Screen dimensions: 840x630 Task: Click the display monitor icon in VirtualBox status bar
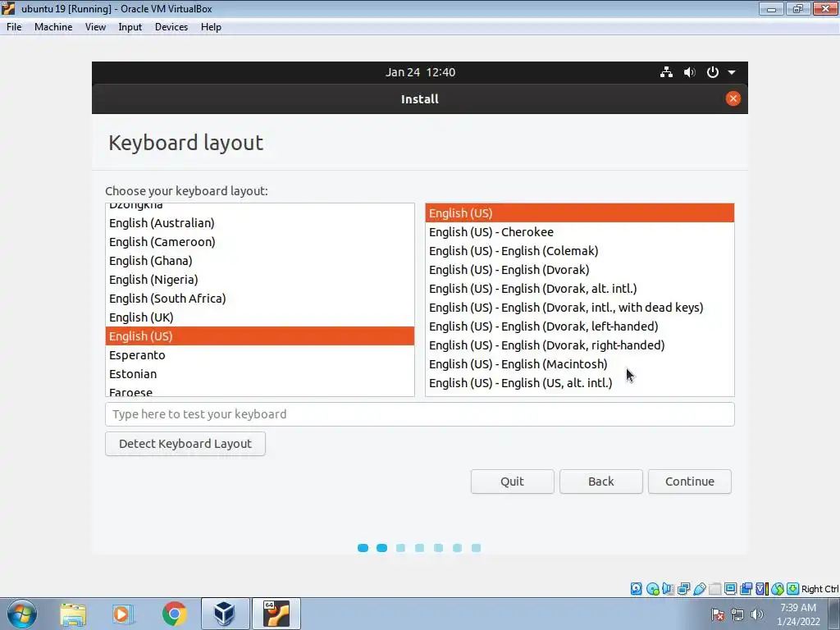click(x=730, y=589)
